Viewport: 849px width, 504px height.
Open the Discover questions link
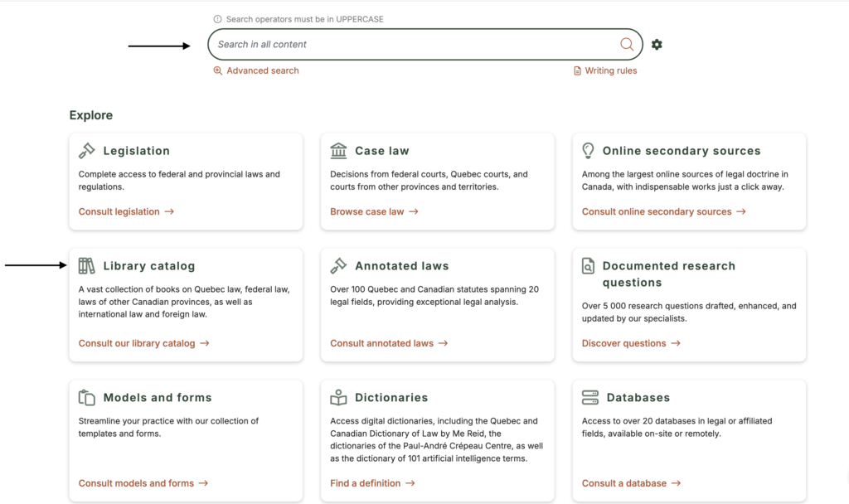pos(623,343)
